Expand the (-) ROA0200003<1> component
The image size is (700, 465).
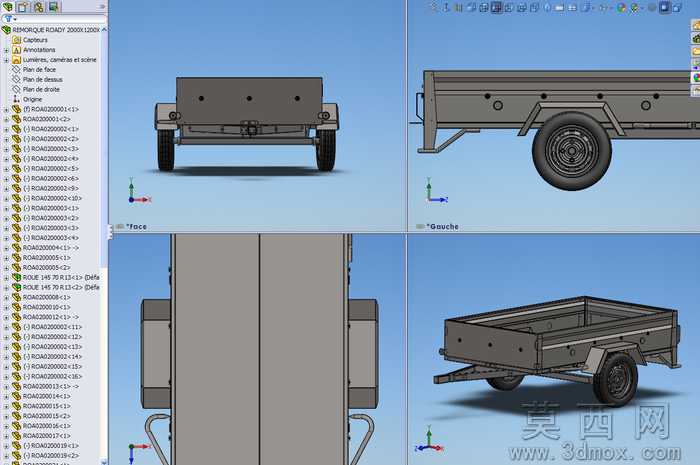point(6,208)
